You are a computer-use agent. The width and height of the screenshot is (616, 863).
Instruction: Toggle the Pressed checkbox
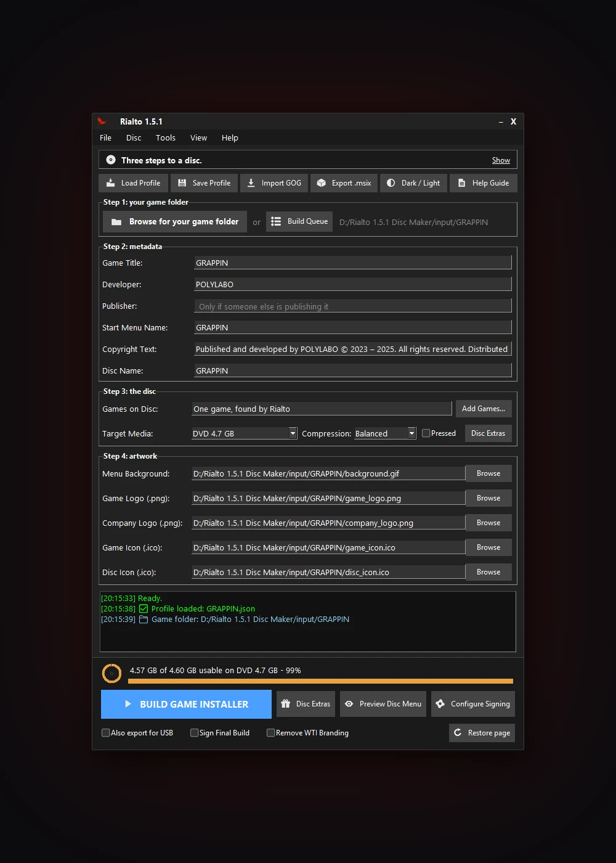click(426, 433)
